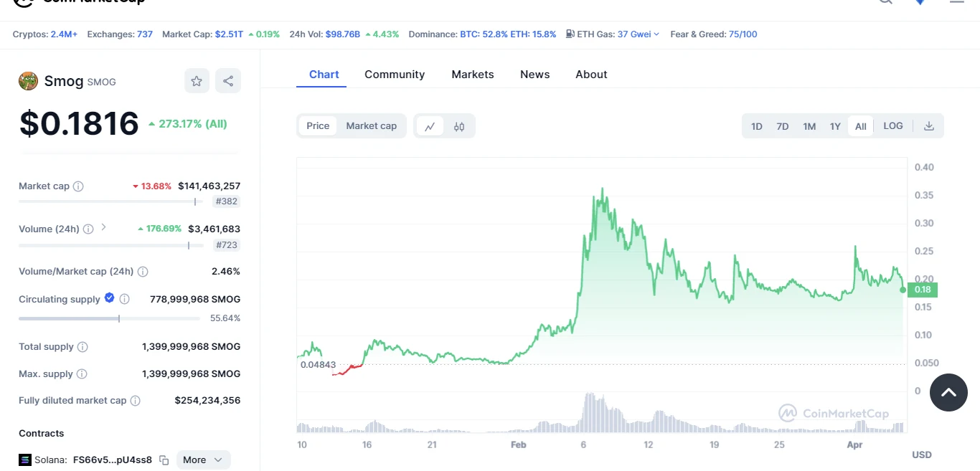Open the Community tab
Image resolution: width=980 pixels, height=471 pixels.
tap(395, 75)
